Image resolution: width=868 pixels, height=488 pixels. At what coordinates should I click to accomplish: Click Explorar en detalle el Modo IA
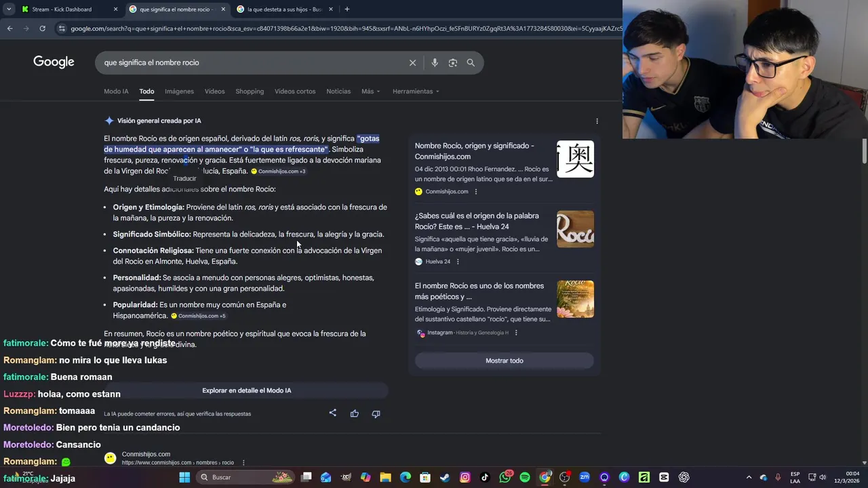(x=246, y=390)
